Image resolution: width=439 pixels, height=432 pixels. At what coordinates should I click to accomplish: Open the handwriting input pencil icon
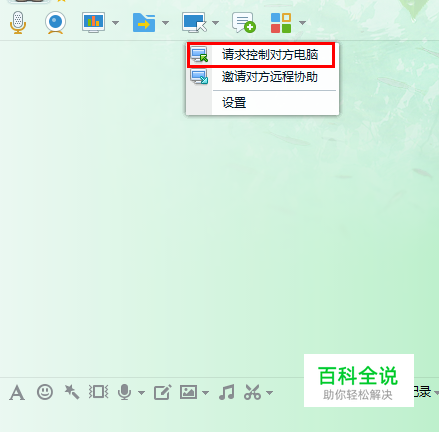coord(163,392)
